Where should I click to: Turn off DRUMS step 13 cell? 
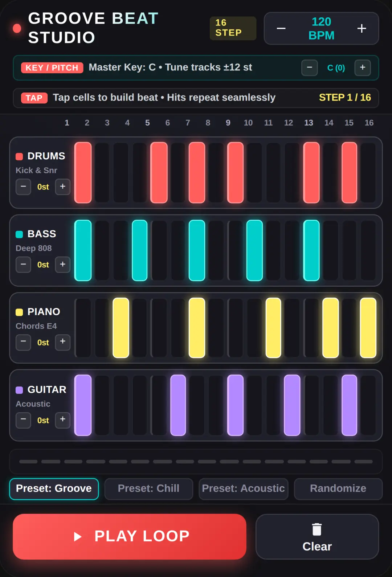coord(311,173)
